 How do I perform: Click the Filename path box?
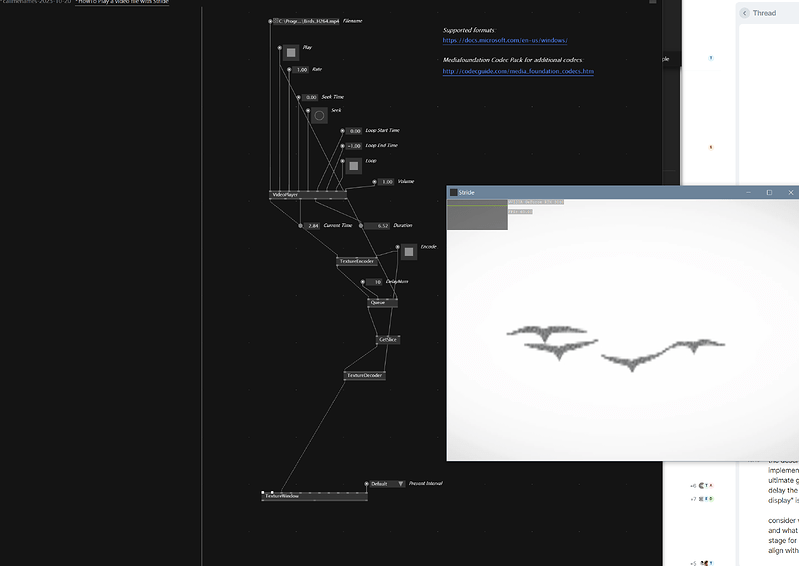(306, 21)
